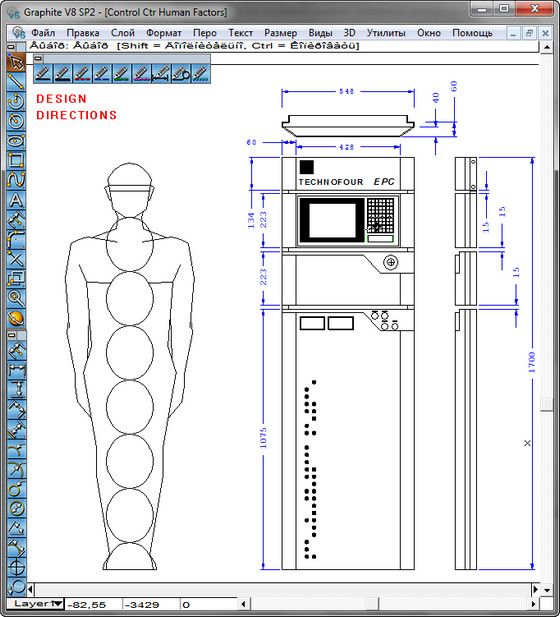Viewport: 560px width, 617px height.
Task: Click the X coordinate field showing -82,55
Action: click(x=93, y=604)
